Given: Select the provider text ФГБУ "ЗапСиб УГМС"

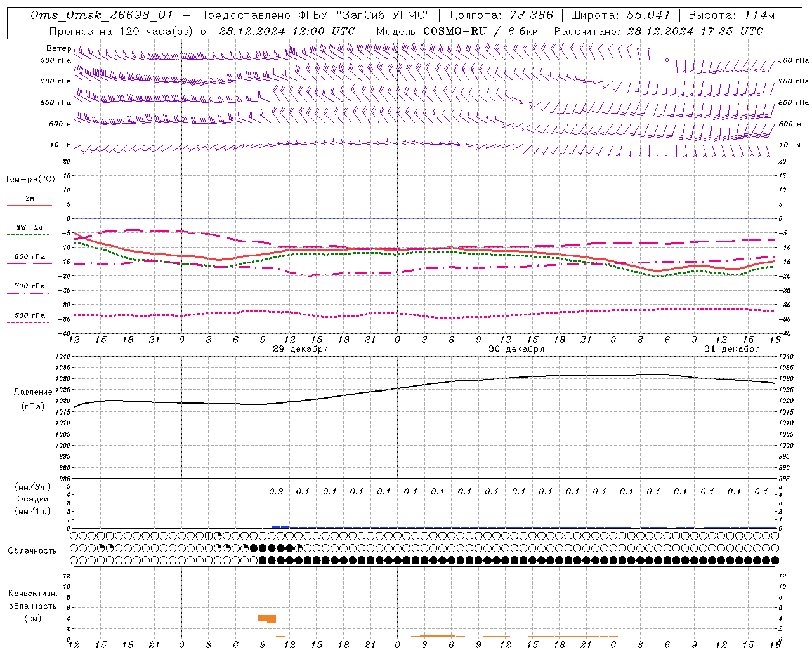Looking at the screenshot, I should click(x=364, y=15).
